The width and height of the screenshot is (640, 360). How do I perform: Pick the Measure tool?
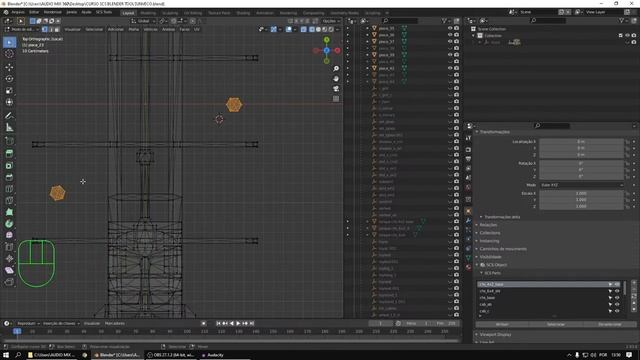(9, 128)
